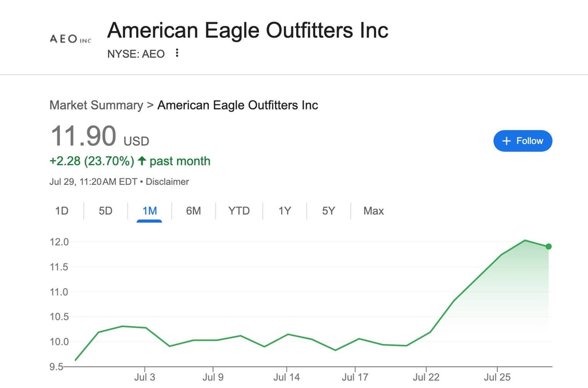Click the plus icon on the Follow button

(x=506, y=141)
